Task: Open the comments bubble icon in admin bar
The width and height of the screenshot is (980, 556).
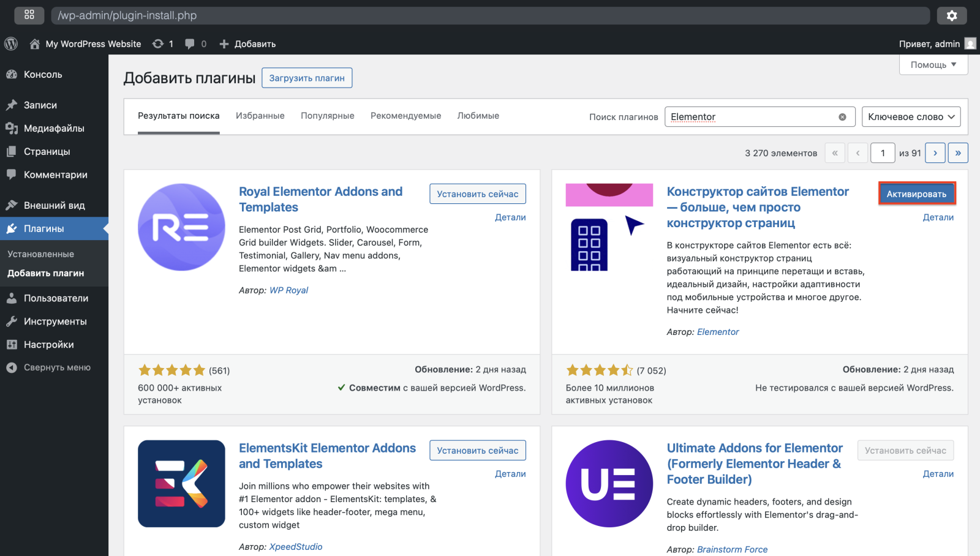Action: click(x=190, y=43)
